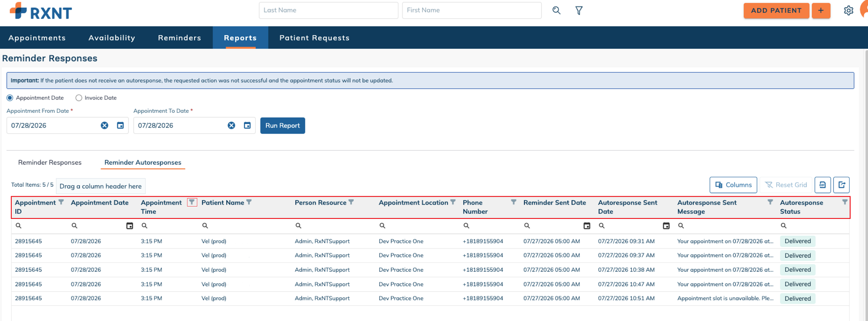Select the row with autoresponse 07/27/2026 09:31 AM
The image size is (868, 321).
point(430,241)
